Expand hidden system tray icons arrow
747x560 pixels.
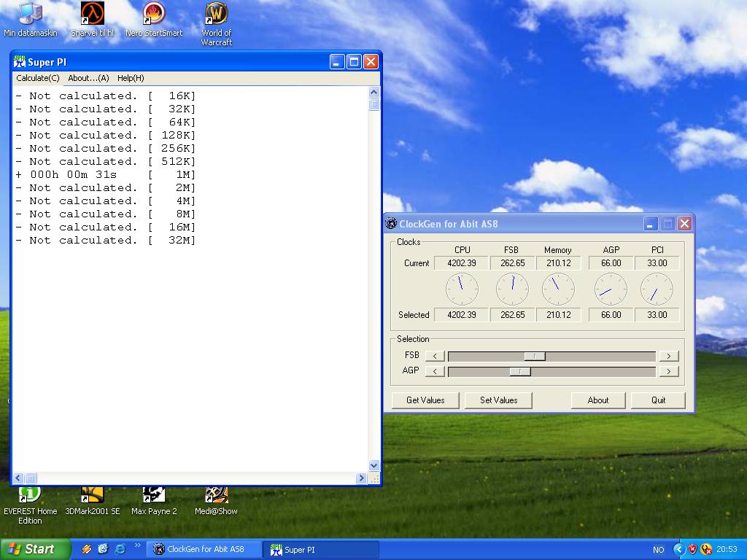pyautogui.click(x=678, y=550)
